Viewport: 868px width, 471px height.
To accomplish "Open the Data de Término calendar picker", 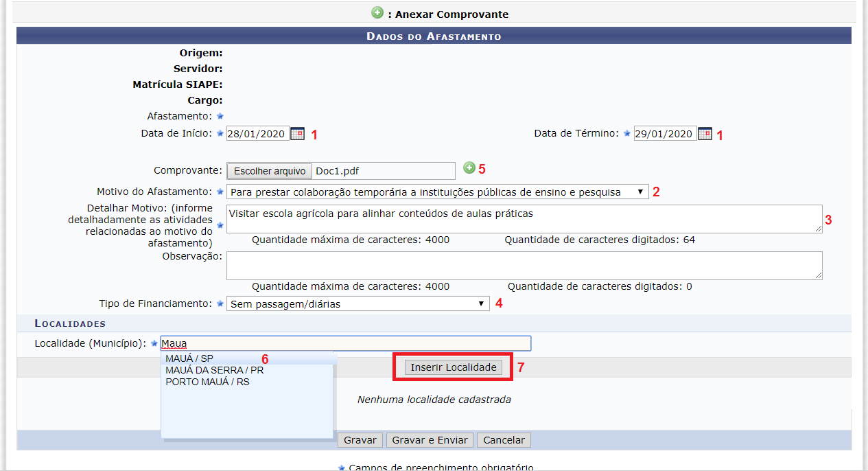I will coord(705,134).
